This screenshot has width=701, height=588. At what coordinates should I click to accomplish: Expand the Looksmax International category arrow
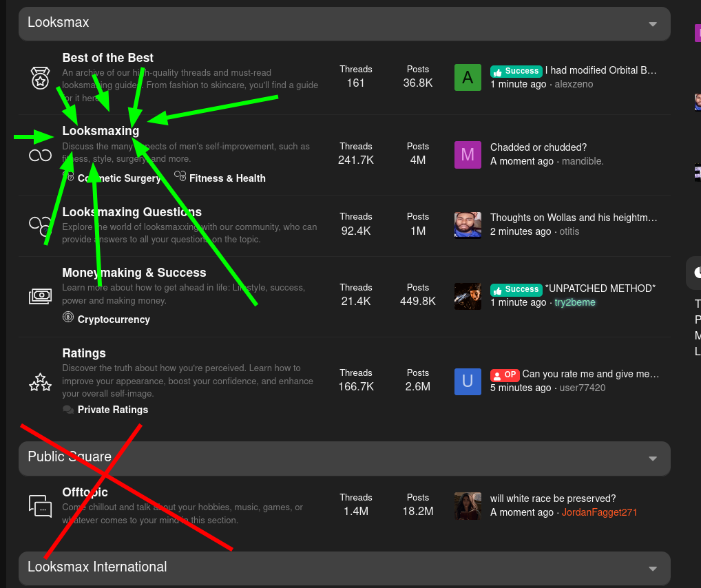pyautogui.click(x=653, y=569)
